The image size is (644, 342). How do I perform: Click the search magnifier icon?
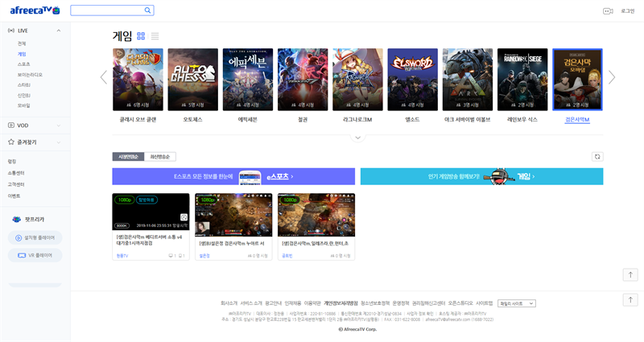click(x=147, y=10)
